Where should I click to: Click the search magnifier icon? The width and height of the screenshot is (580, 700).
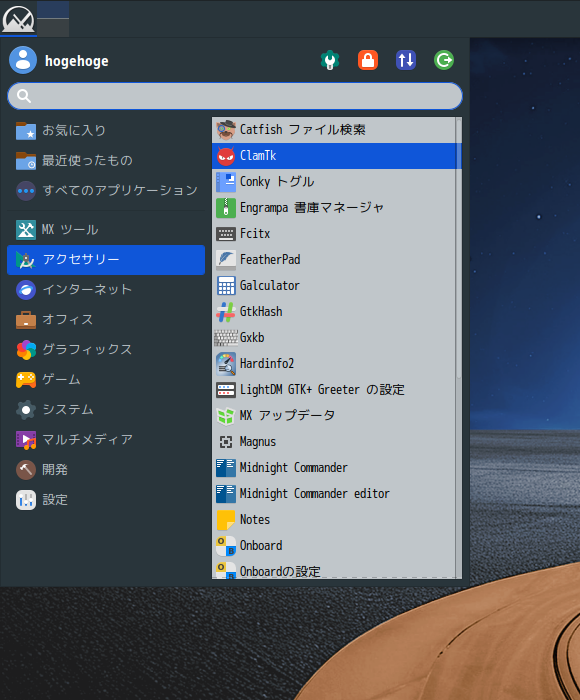(x=24, y=96)
